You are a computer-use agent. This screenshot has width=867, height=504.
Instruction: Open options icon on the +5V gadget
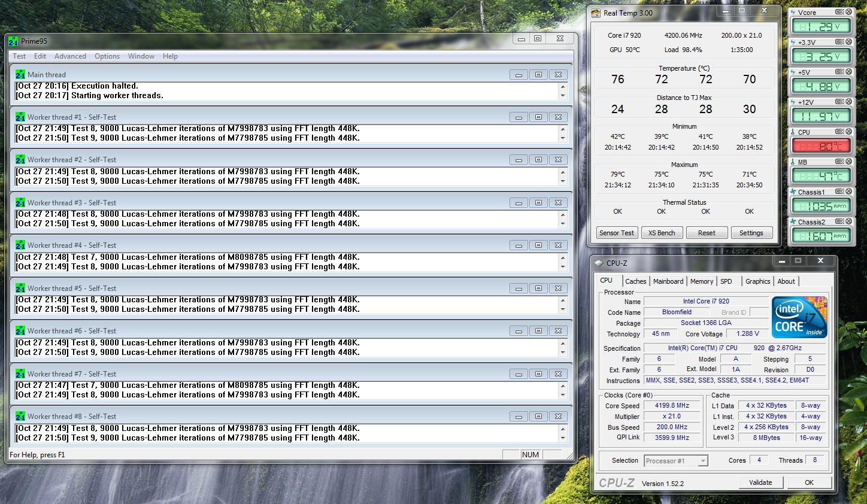click(839, 72)
